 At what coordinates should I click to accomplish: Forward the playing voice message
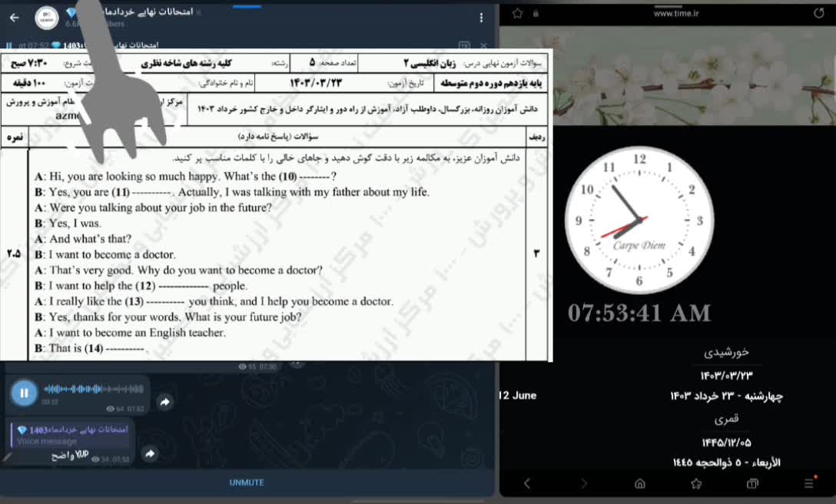click(x=164, y=402)
